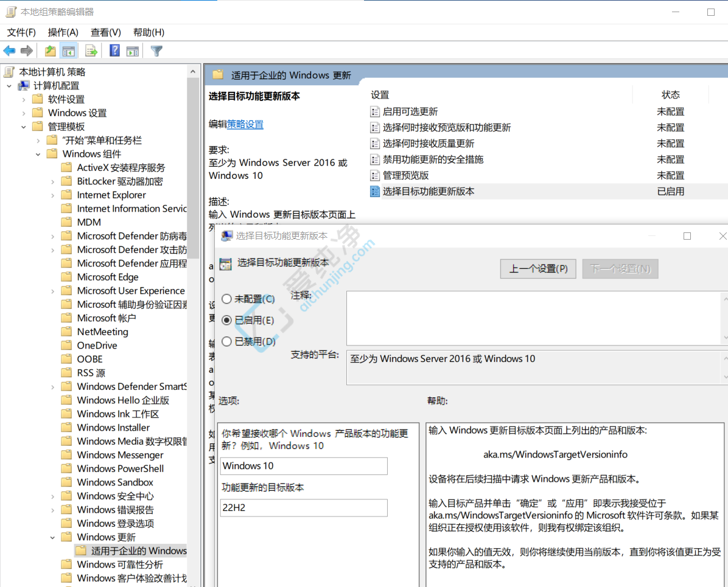Click the Filter funnel toolbar icon
The image size is (728, 587).
tap(156, 50)
